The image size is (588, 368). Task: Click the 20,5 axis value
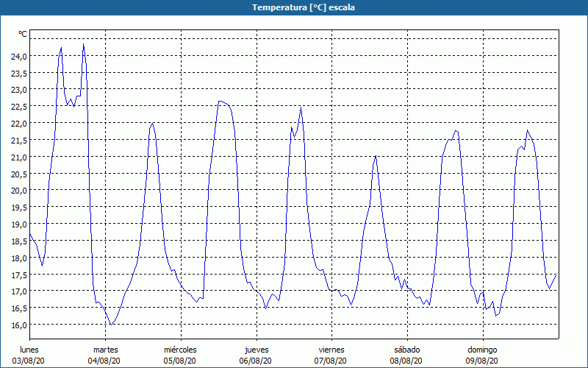[19, 174]
